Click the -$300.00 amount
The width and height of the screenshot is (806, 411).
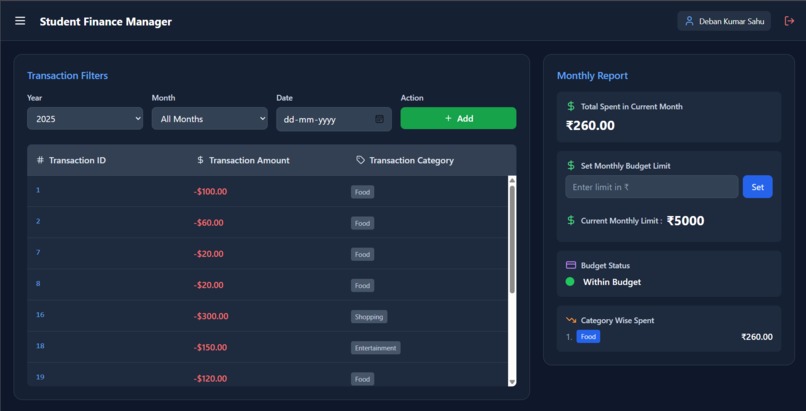click(x=211, y=316)
